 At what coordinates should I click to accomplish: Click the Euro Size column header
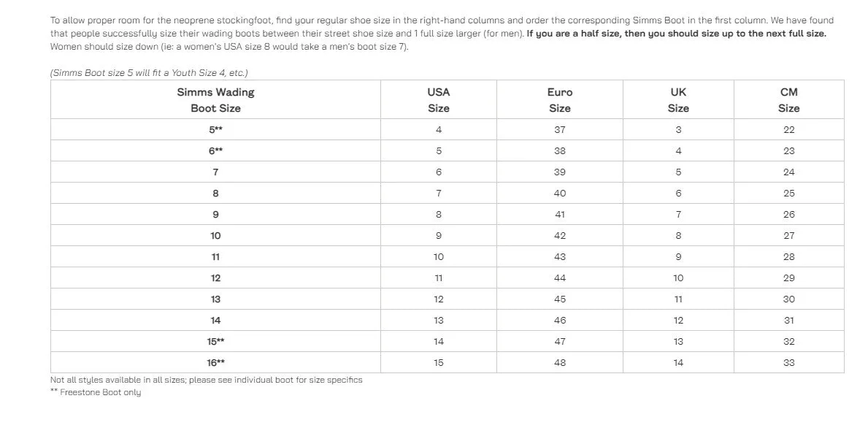(x=560, y=99)
